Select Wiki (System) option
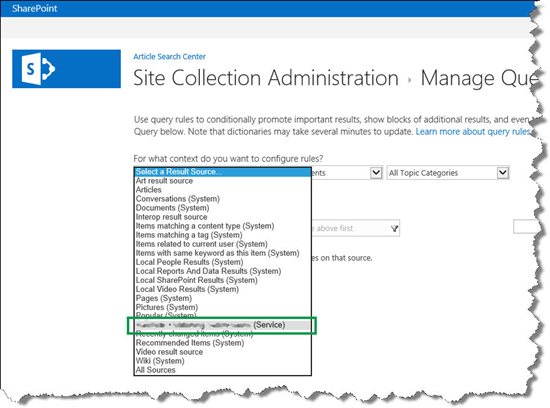550x408 pixels. [x=222, y=361]
